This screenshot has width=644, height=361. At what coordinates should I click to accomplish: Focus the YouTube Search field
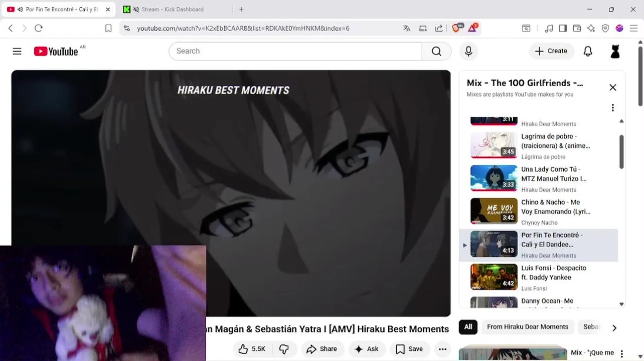pyautogui.click(x=295, y=51)
